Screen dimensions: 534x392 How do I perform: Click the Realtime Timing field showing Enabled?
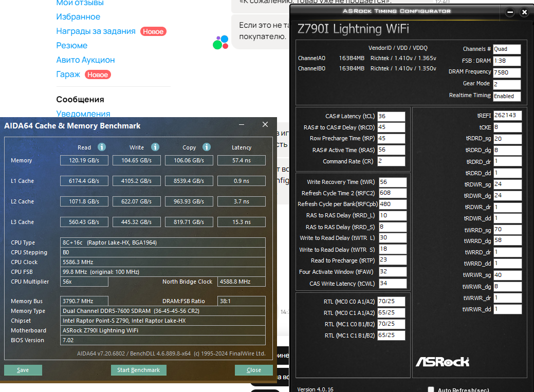pyautogui.click(x=507, y=96)
